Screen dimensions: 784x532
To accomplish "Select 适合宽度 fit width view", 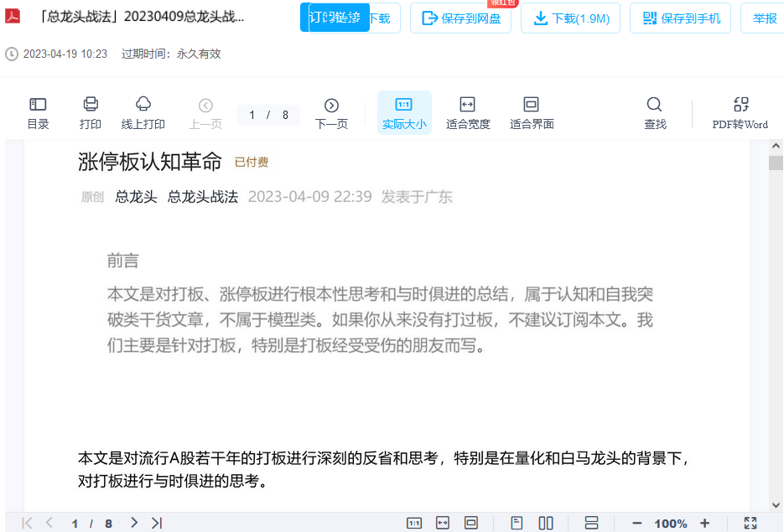I will 468,113.
